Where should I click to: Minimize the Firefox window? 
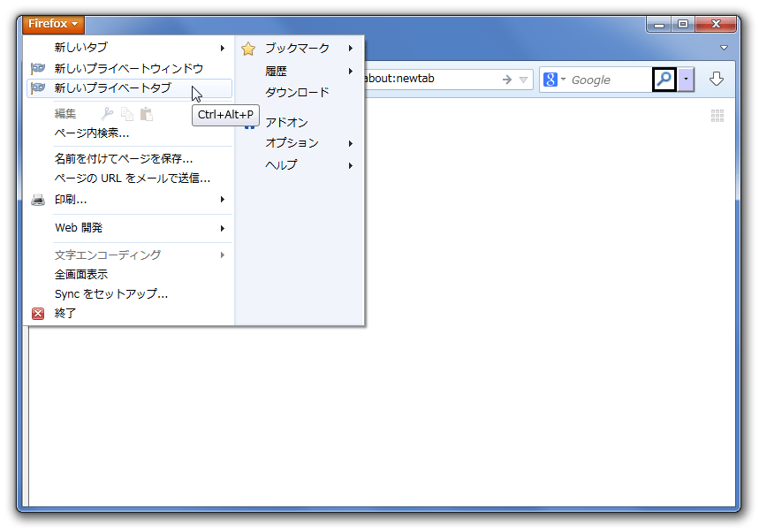[659, 25]
